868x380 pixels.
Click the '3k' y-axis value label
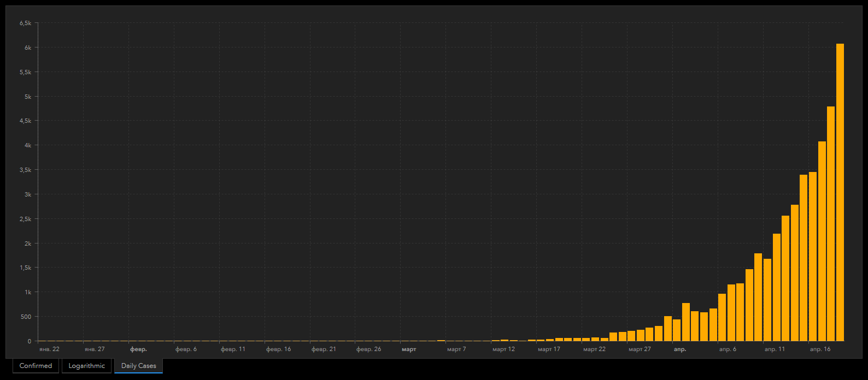click(28, 194)
